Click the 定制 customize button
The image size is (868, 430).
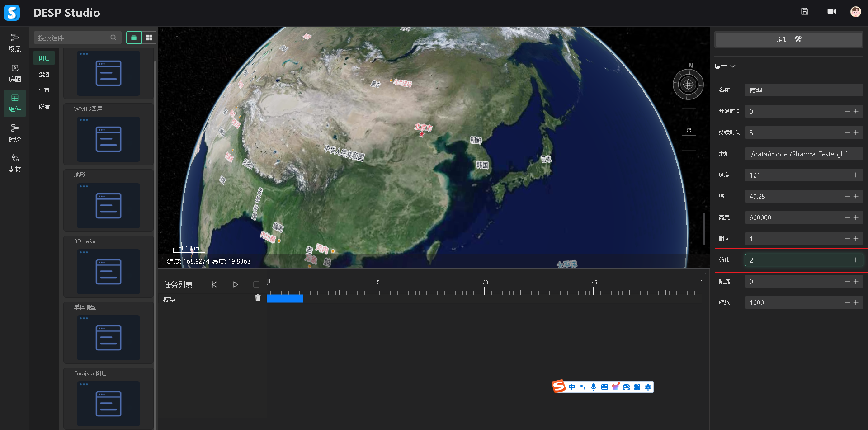(788, 39)
